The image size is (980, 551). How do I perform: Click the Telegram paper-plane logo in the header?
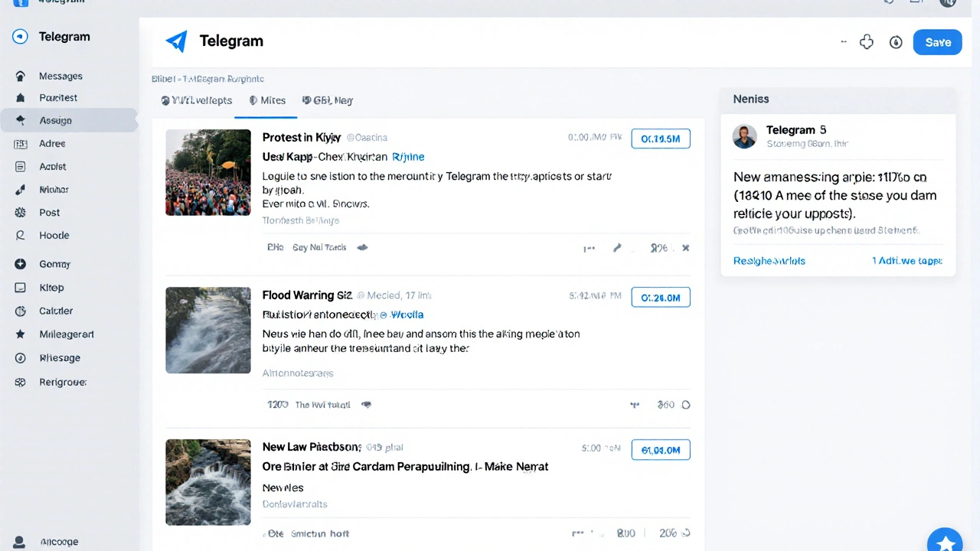[x=176, y=41]
